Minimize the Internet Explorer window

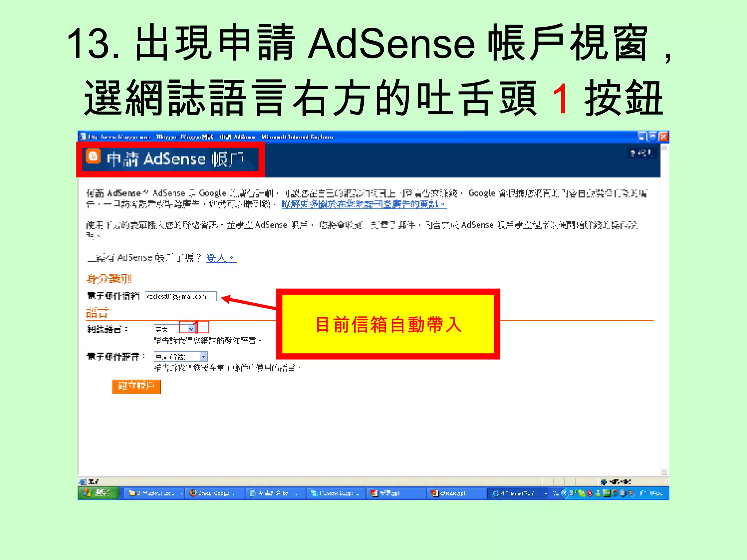(642, 137)
